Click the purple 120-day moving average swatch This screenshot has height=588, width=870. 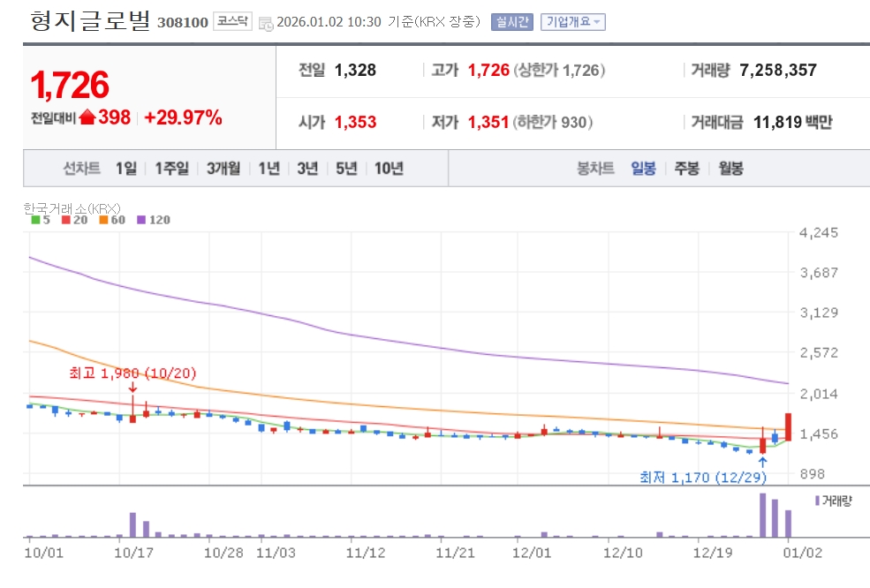pos(141,220)
